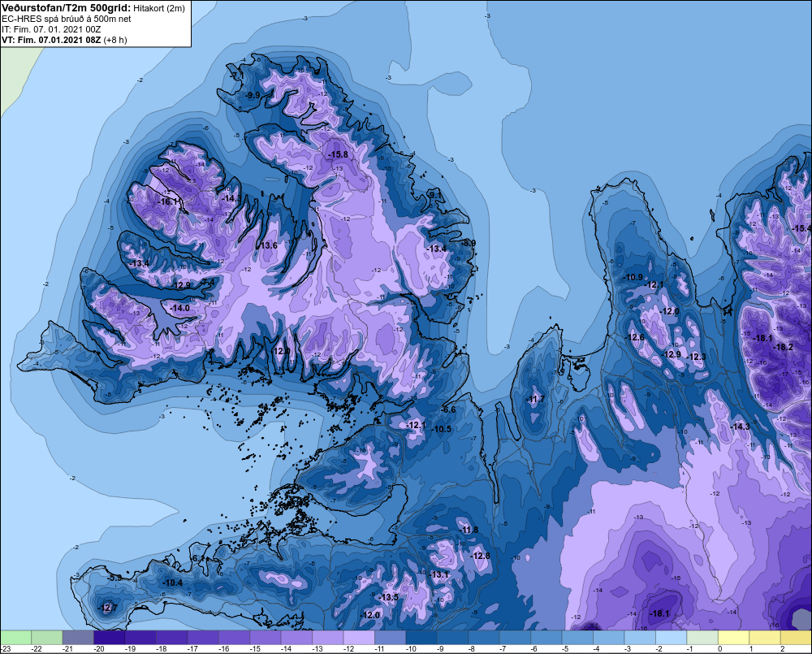Click the -15.4 temperature label
812x654 pixels.
[x=802, y=228]
